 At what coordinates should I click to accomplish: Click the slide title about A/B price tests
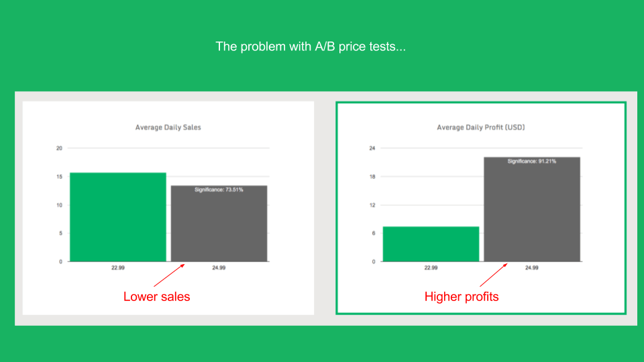tap(311, 47)
